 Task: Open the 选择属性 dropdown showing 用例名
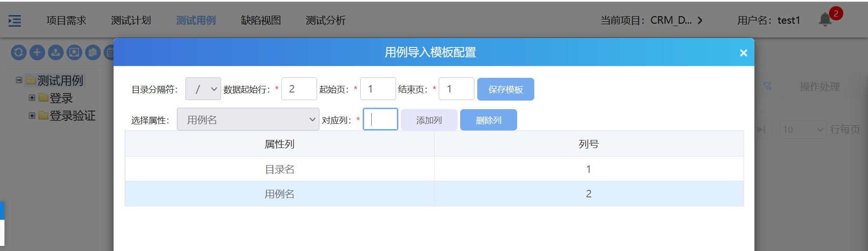pos(248,120)
